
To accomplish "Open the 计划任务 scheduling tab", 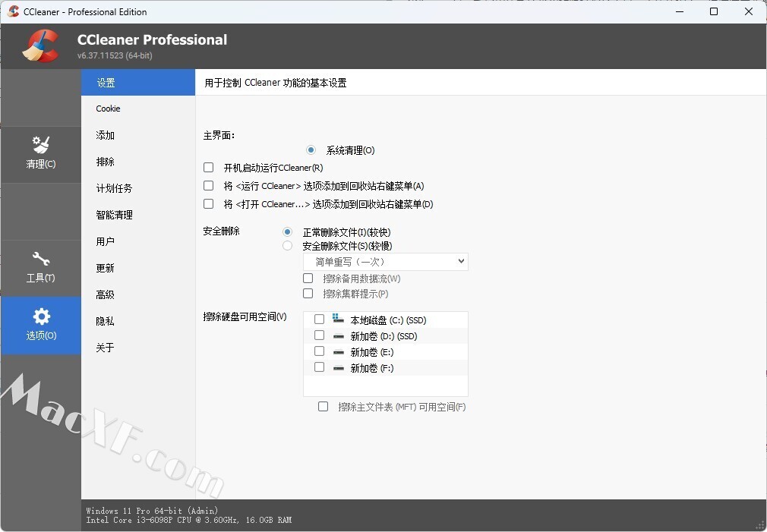I will [x=138, y=188].
